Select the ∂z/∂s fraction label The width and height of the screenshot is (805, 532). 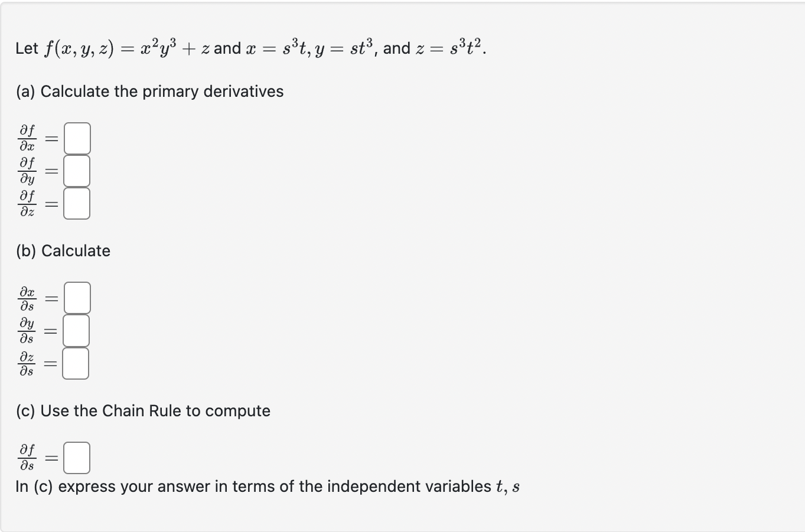(x=26, y=363)
